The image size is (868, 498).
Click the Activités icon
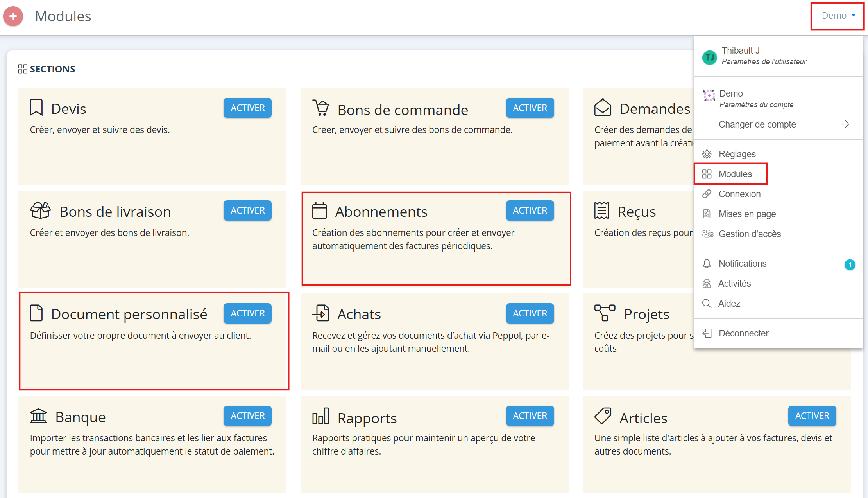(707, 284)
